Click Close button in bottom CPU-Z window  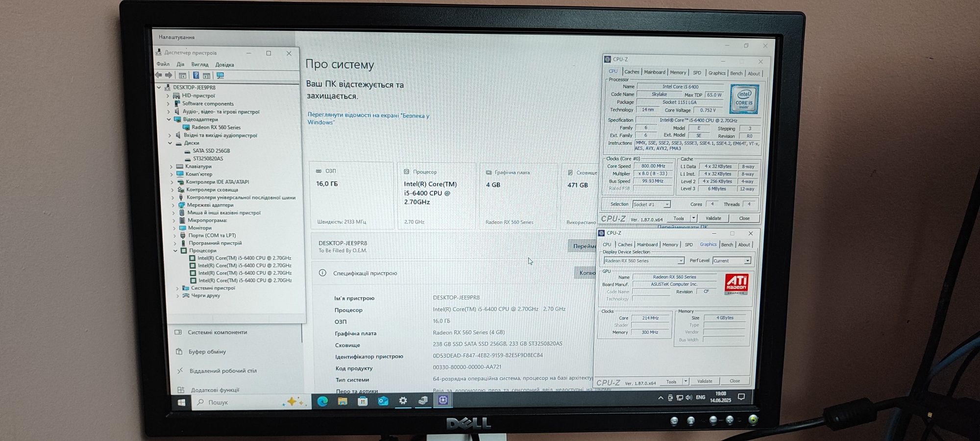point(735,381)
